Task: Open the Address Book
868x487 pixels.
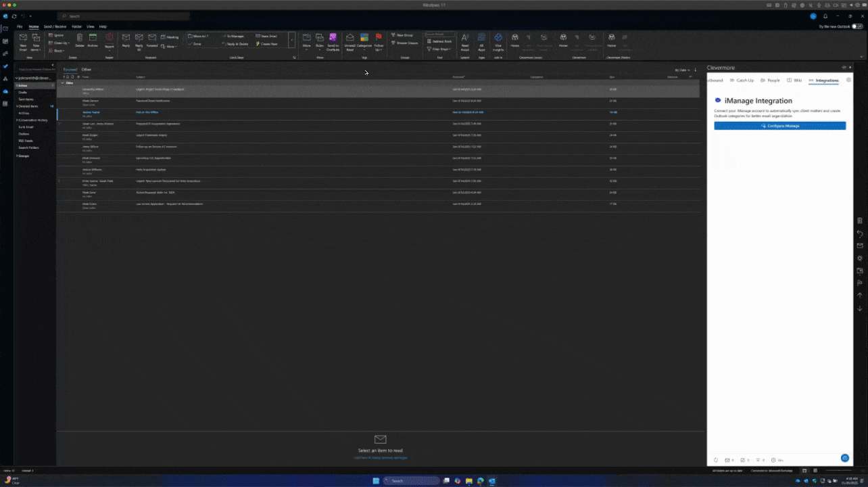Action: 440,41
